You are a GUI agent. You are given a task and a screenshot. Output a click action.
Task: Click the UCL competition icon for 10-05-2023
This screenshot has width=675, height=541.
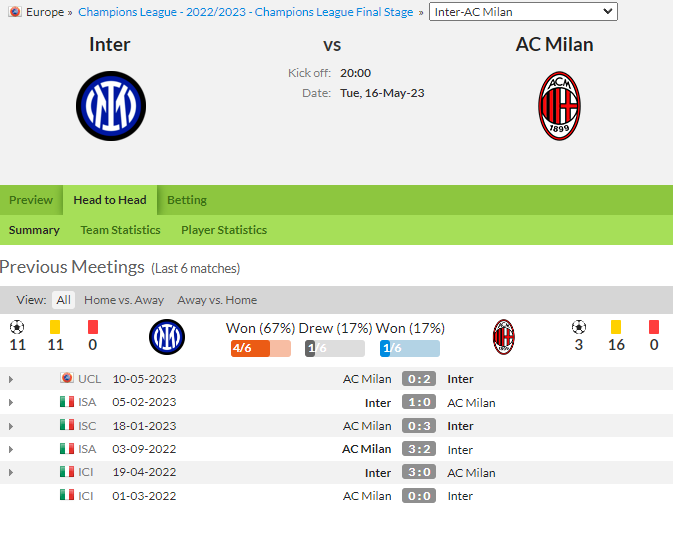click(67, 378)
